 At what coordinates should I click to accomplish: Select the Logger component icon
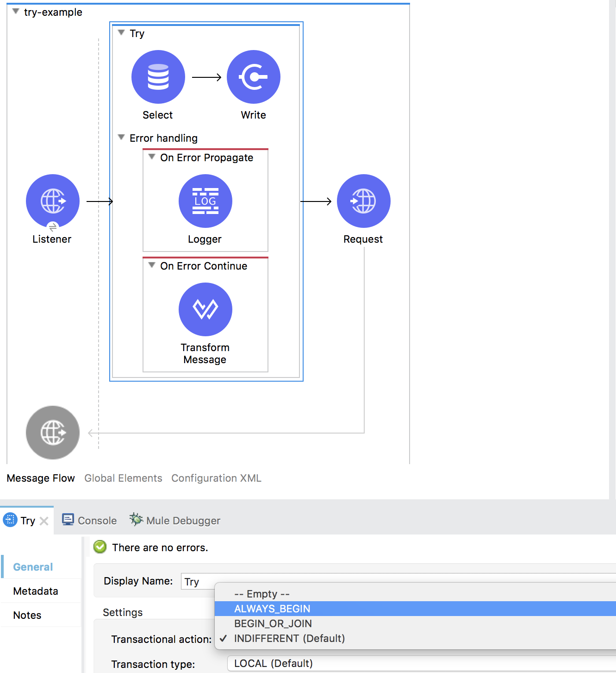205,201
